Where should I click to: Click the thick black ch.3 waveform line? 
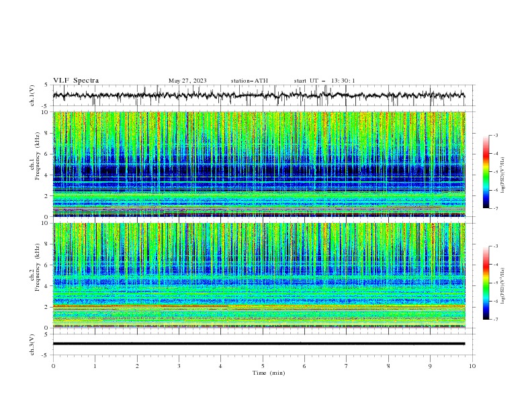pyautogui.click(x=259, y=344)
